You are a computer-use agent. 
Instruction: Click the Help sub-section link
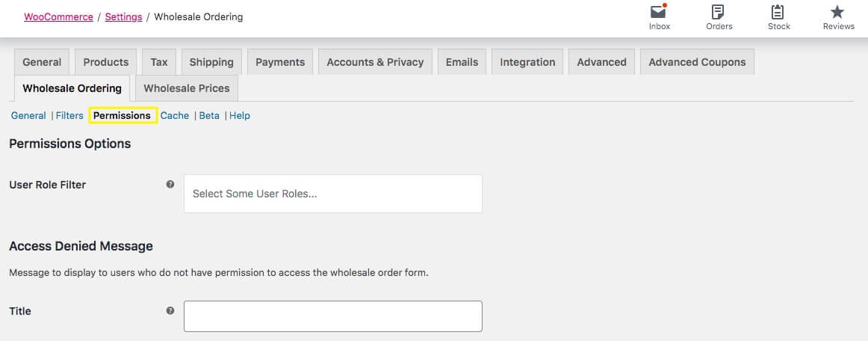[x=240, y=116]
